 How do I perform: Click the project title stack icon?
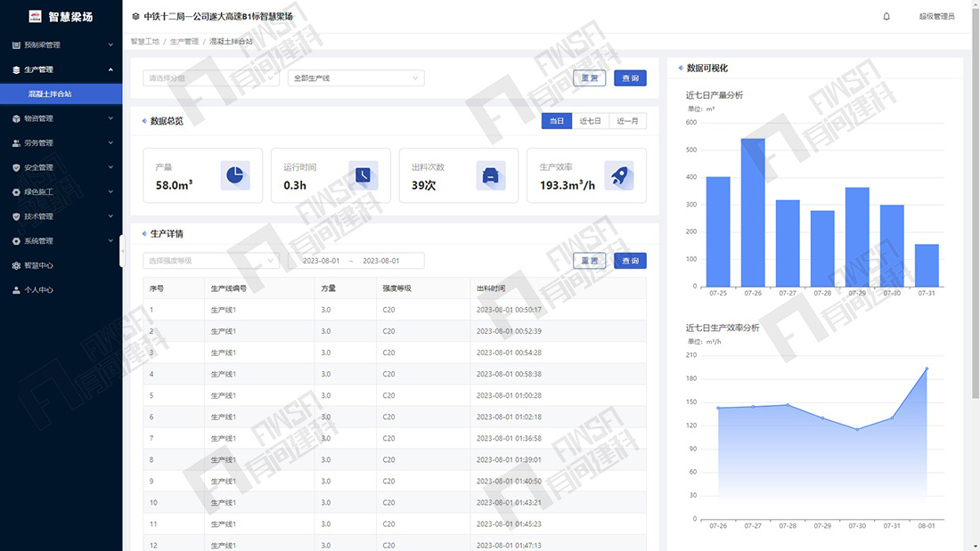point(135,16)
